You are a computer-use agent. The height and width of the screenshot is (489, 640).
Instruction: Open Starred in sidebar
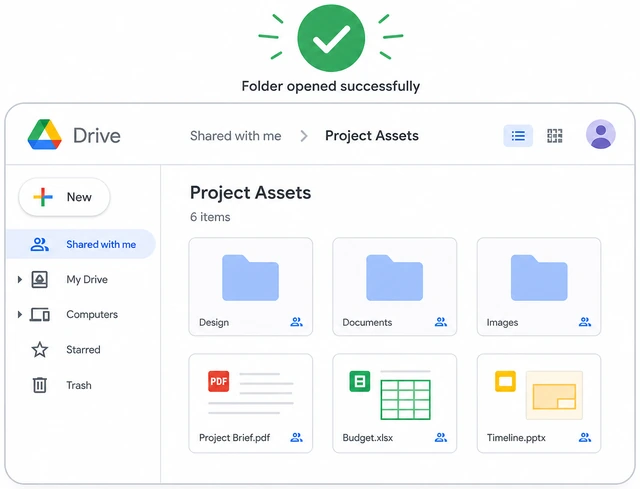coord(83,350)
